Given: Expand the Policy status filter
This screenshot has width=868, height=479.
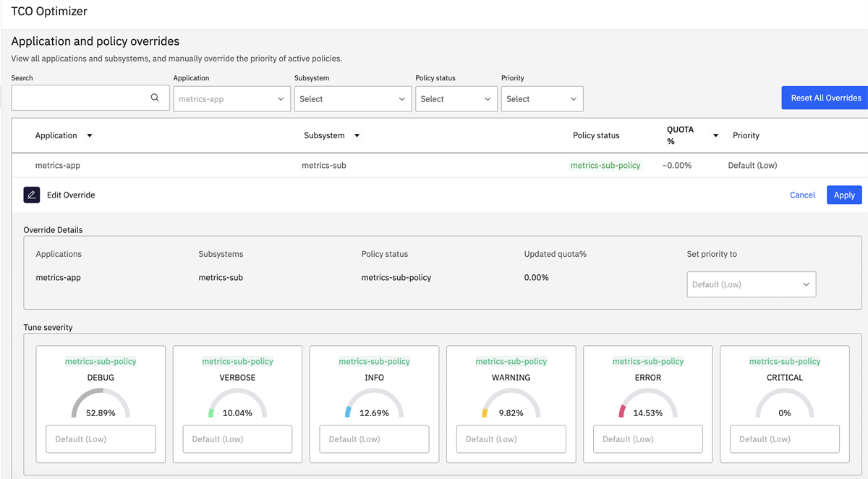Looking at the screenshot, I should tap(456, 99).
